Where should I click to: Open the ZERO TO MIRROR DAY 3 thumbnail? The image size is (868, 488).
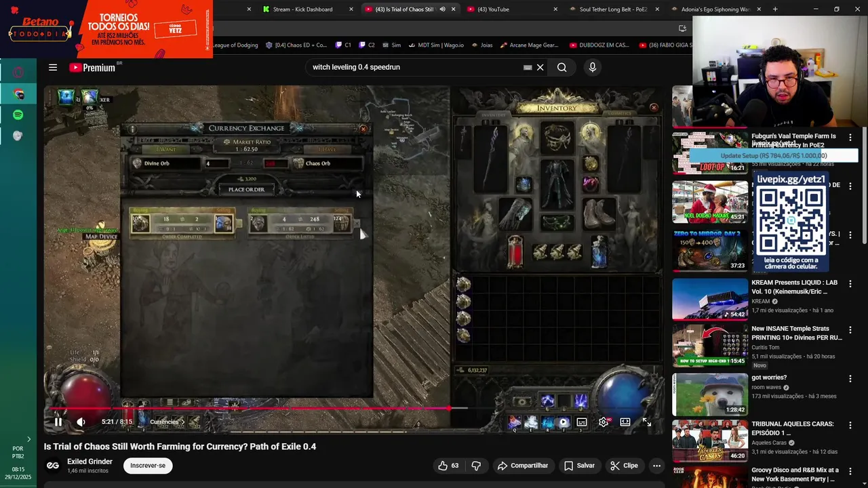pyautogui.click(x=710, y=250)
